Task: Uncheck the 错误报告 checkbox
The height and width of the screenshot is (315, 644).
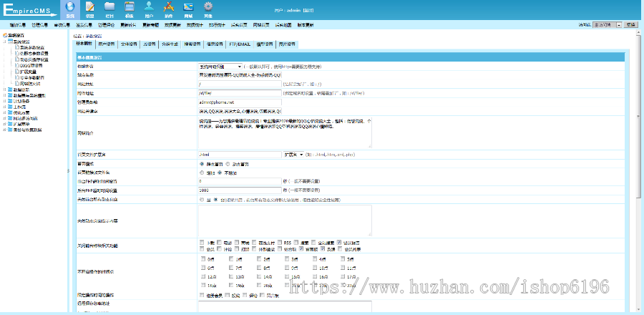Action: coord(339,242)
